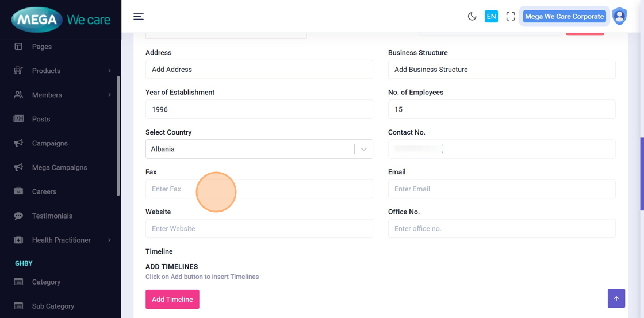644x318 pixels.
Task: Click the hamburger menu icon
Action: coord(139,16)
